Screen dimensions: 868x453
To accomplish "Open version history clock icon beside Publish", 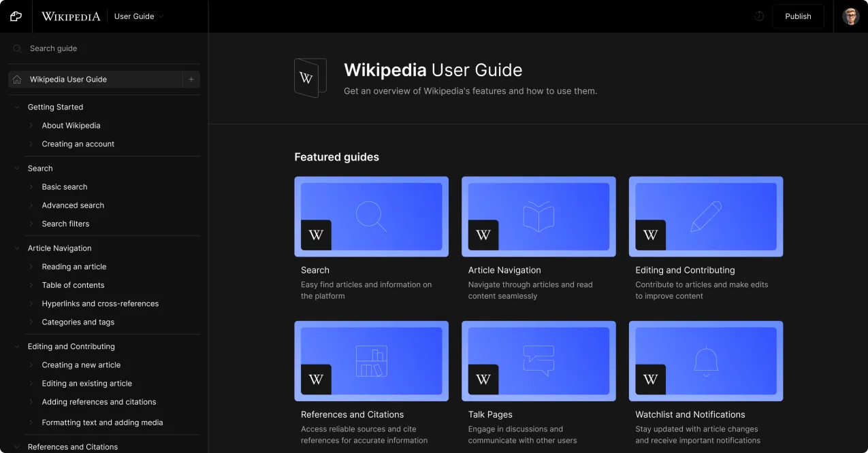I will click(759, 16).
